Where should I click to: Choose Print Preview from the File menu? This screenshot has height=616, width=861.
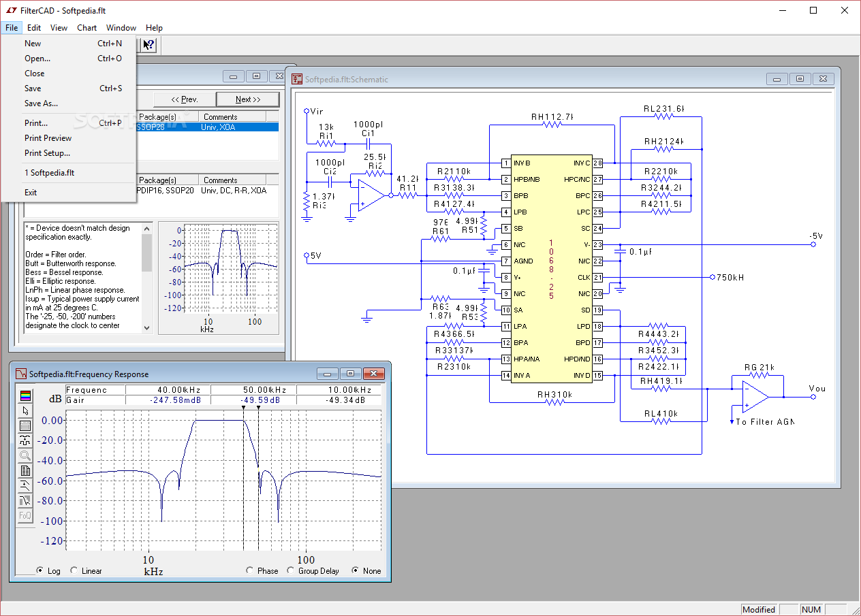click(x=69, y=138)
